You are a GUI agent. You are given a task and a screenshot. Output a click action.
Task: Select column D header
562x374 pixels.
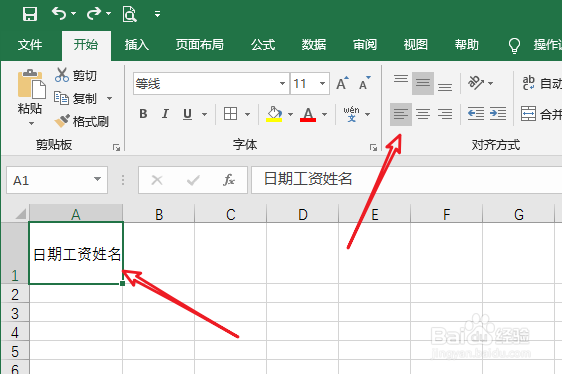(x=303, y=214)
